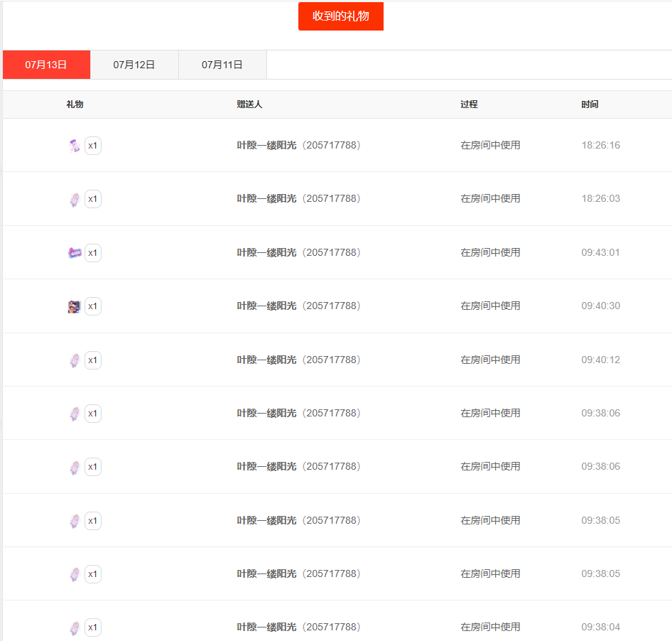
Task: Select the 07月13日 tab
Action: tap(46, 65)
